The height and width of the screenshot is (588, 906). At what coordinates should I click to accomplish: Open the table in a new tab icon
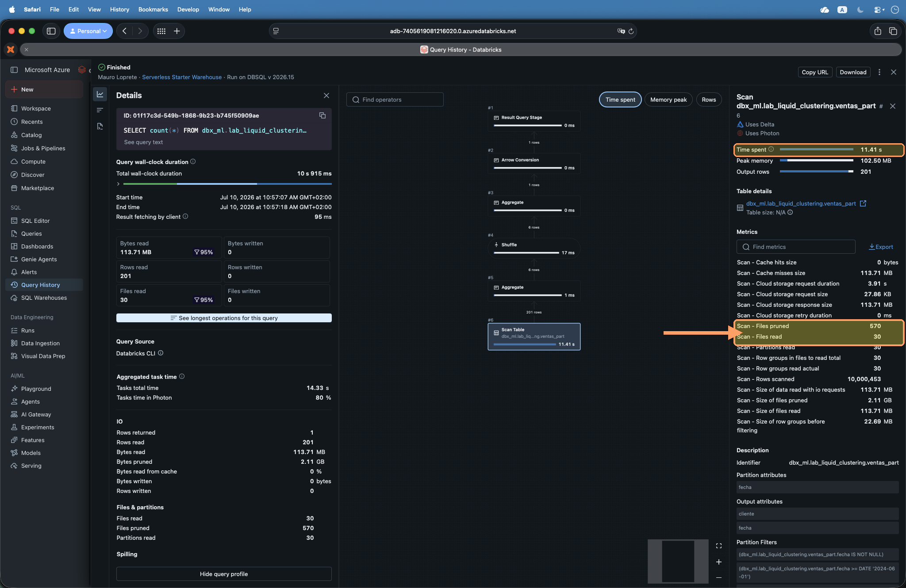(863, 203)
